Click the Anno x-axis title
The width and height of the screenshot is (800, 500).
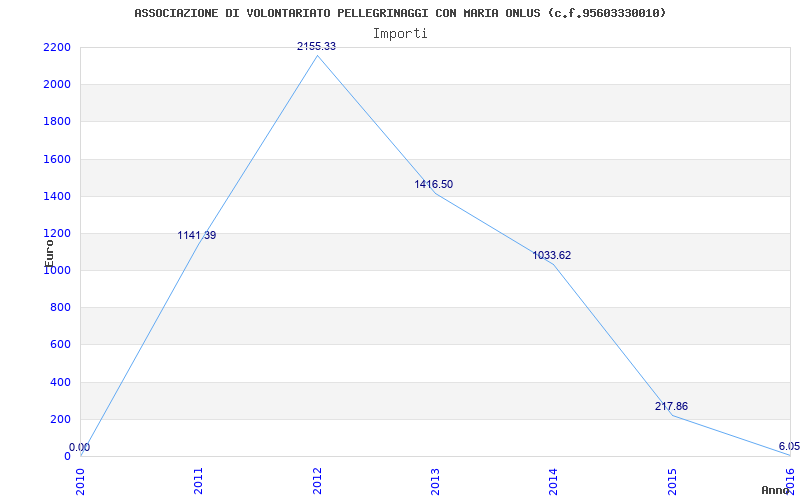tap(775, 490)
